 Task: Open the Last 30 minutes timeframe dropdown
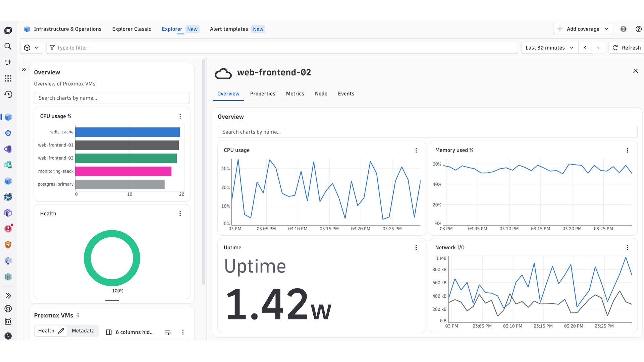(549, 48)
